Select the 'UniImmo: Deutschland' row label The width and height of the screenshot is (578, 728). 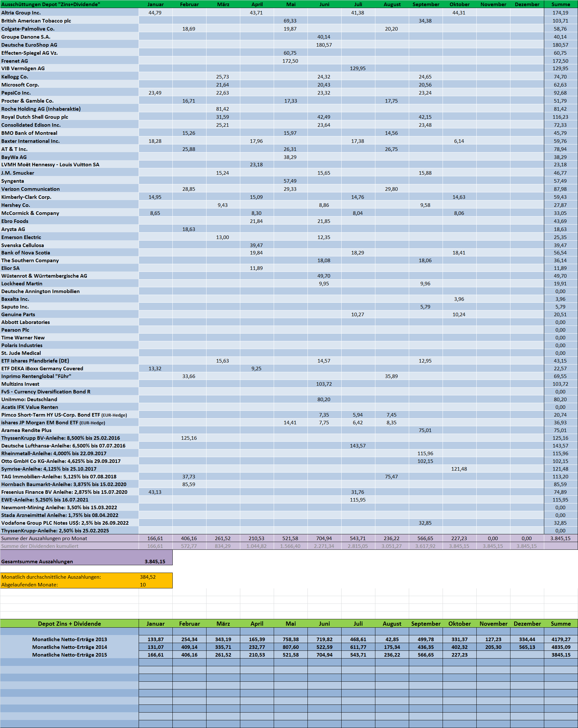[x=29, y=400]
